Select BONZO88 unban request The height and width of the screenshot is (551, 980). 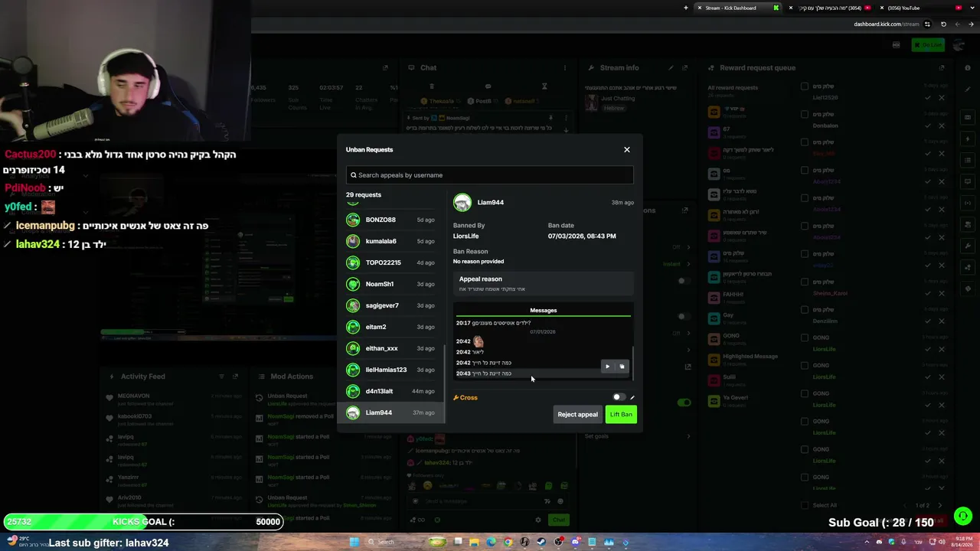[x=391, y=220]
